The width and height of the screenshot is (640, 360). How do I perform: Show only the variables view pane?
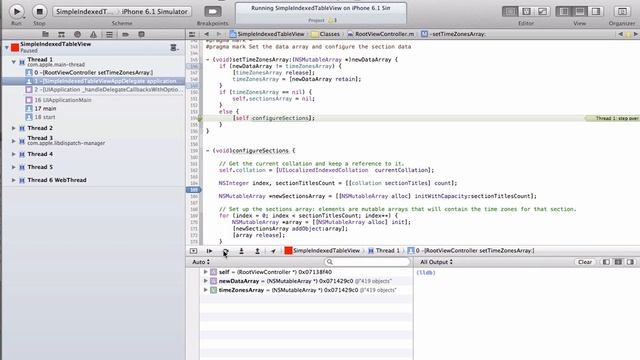[606, 262]
